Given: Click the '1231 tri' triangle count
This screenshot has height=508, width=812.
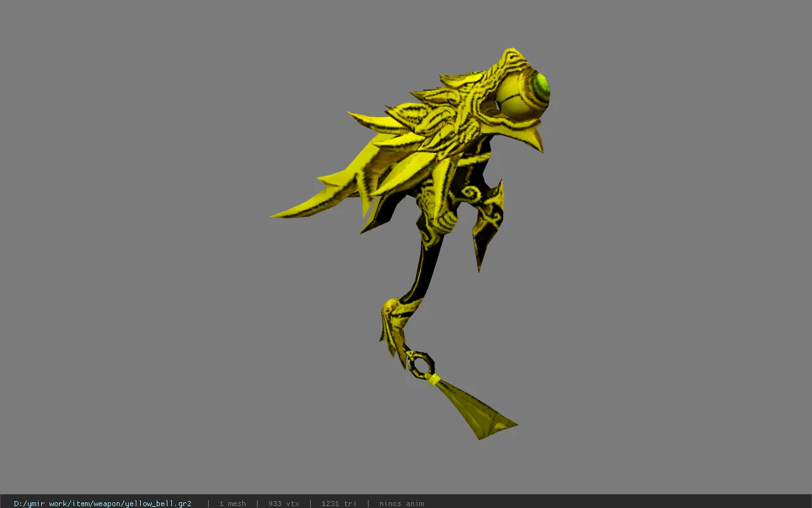Looking at the screenshot, I should click(x=339, y=504).
